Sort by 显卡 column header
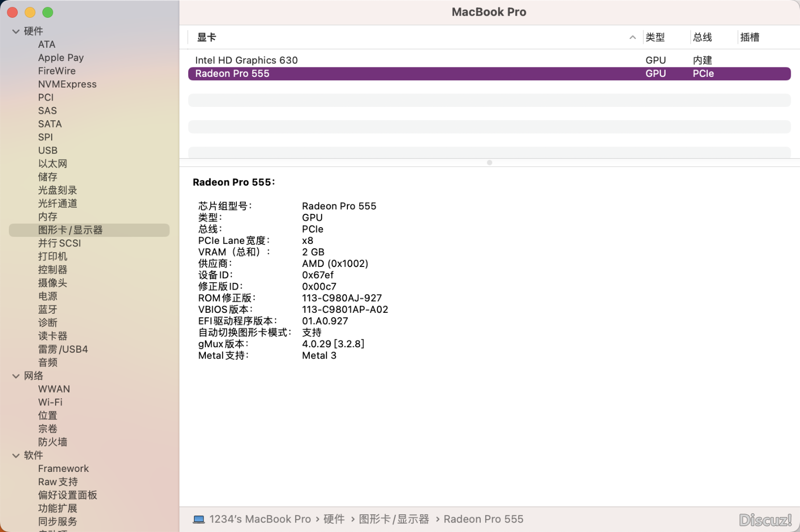800x532 pixels. (x=207, y=37)
